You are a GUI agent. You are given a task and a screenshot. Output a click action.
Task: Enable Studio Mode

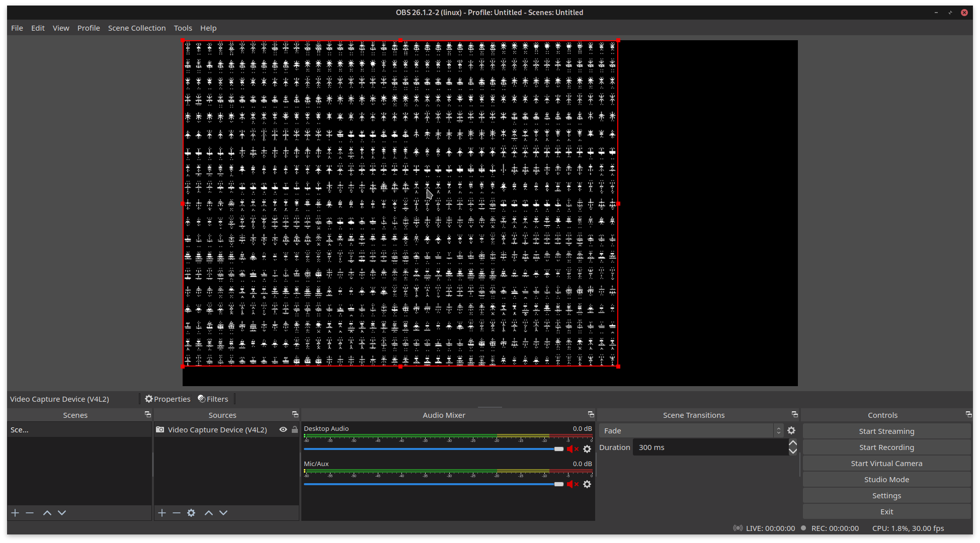pyautogui.click(x=886, y=480)
